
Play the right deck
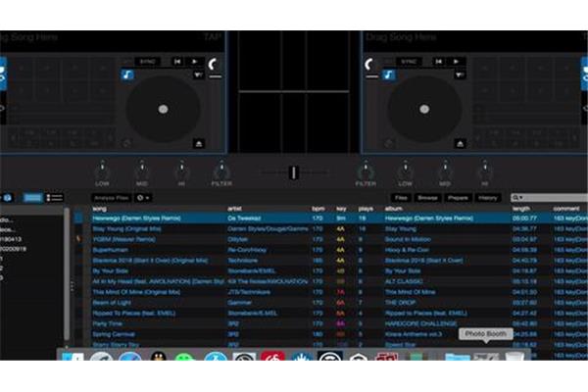(x=456, y=62)
